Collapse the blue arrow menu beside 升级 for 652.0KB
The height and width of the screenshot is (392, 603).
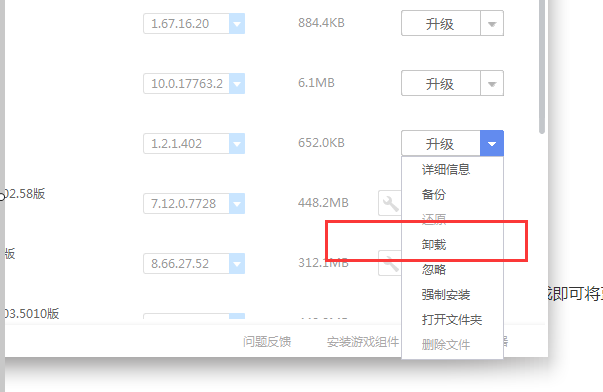pyautogui.click(x=492, y=143)
